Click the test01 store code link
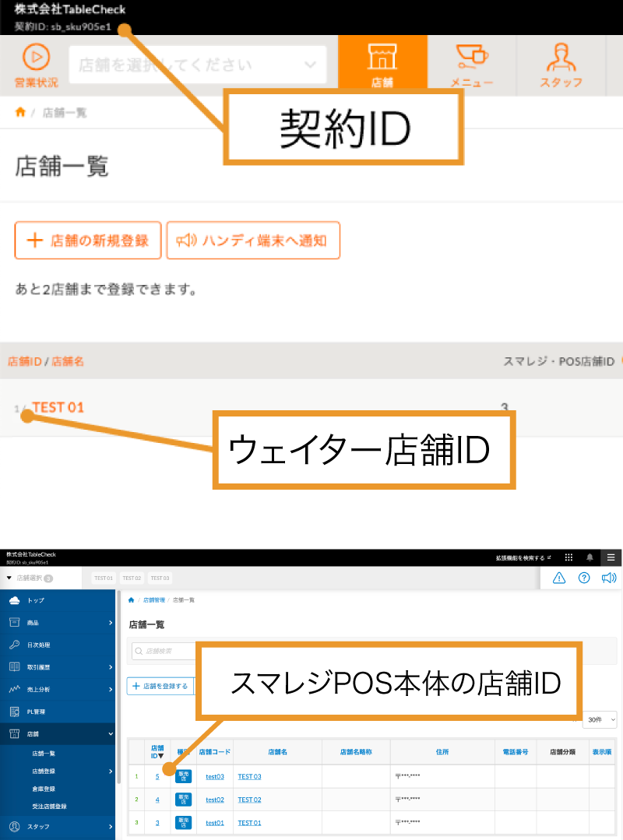Image resolution: width=623 pixels, height=840 pixels. [215, 823]
